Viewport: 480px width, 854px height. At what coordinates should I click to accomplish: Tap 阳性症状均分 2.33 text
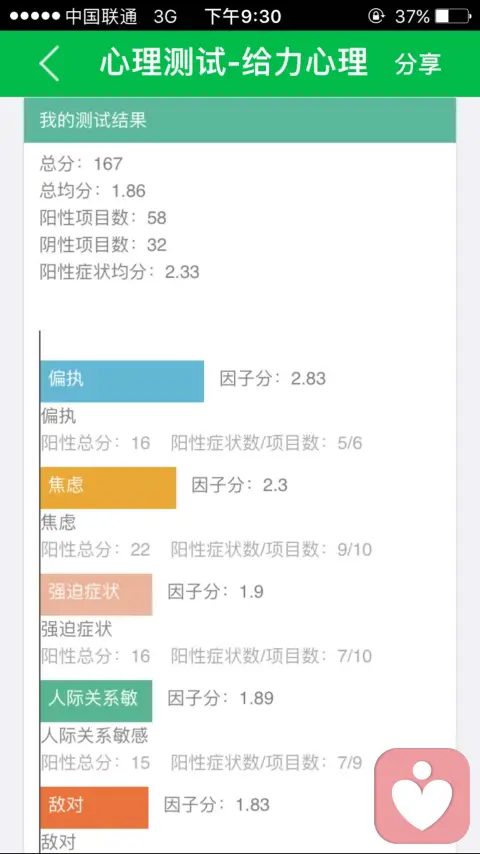pyautogui.click(x=119, y=271)
